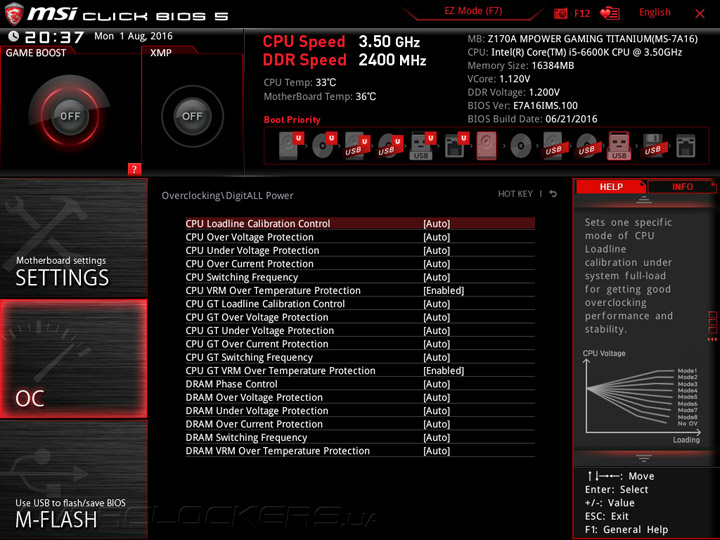
Task: Select the UEFI USB CD/DVD boot icon
Action: coord(390,146)
